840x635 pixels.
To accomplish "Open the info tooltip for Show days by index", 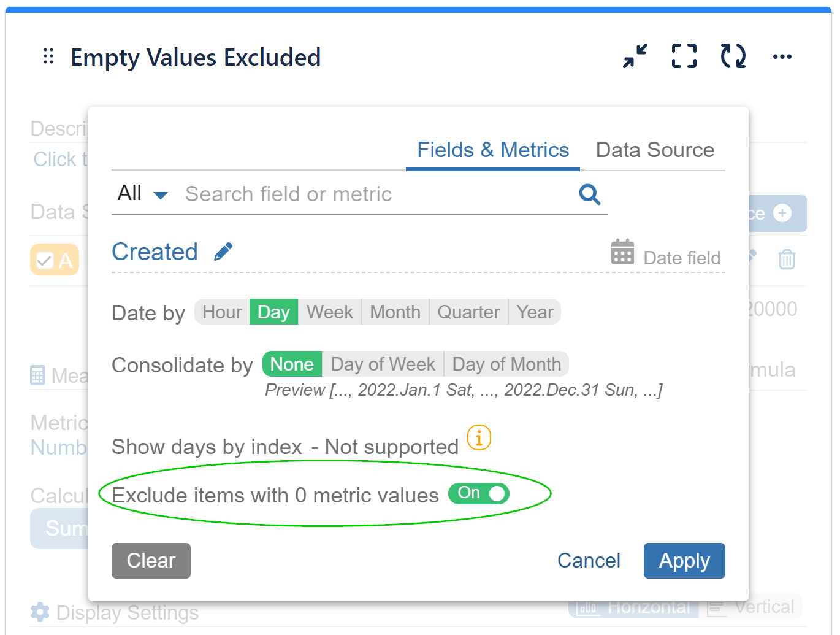I will (478, 437).
